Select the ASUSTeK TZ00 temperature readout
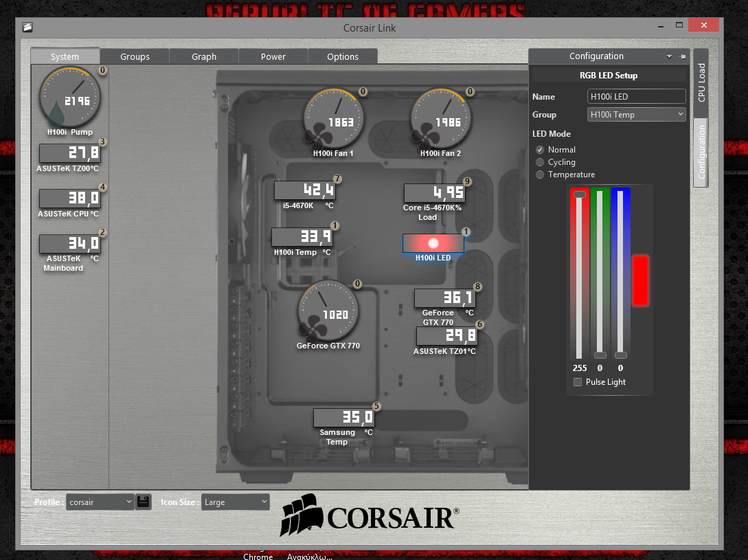Image resolution: width=748 pixels, height=560 pixels. [x=69, y=153]
